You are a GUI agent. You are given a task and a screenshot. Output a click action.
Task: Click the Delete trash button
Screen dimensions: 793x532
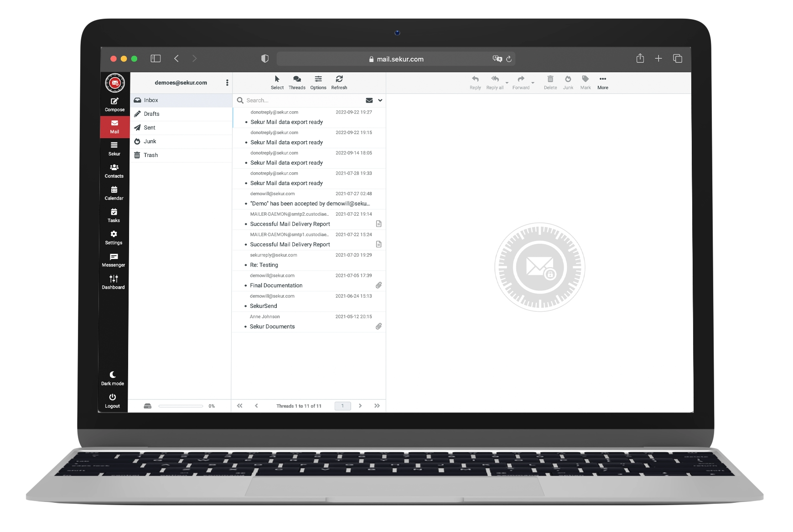(x=550, y=83)
